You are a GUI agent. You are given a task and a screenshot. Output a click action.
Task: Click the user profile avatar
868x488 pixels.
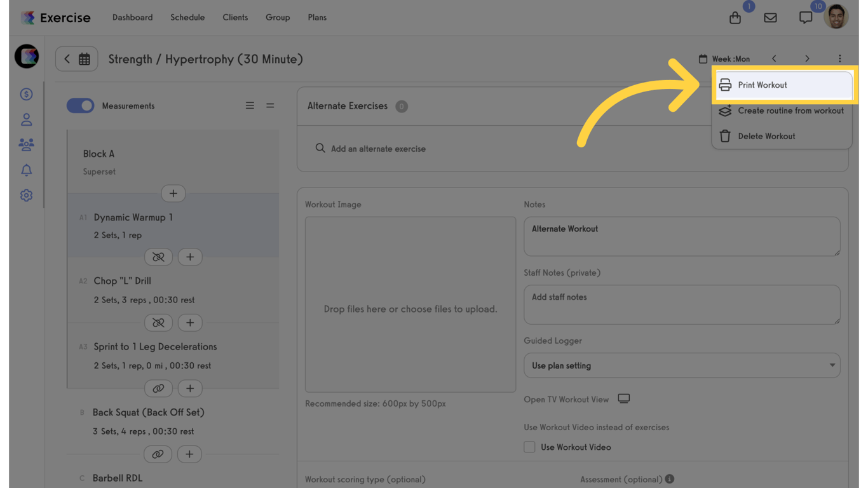[836, 17]
